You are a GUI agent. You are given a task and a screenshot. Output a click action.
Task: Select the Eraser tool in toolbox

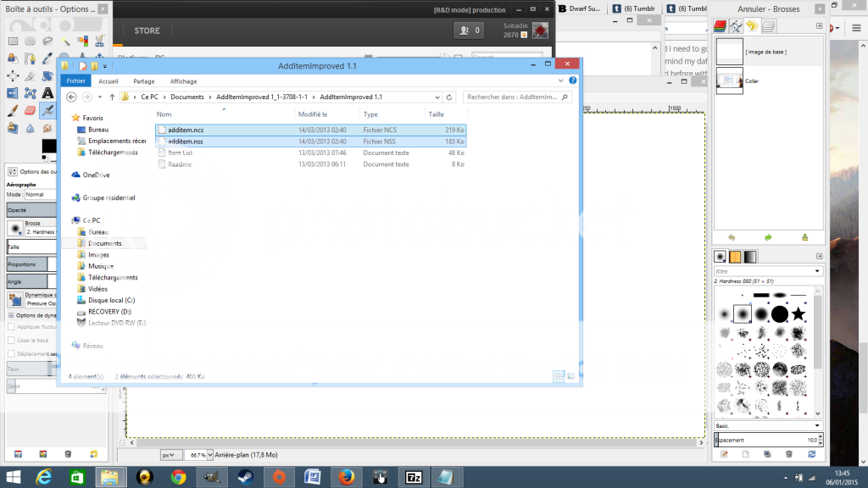[x=30, y=110]
